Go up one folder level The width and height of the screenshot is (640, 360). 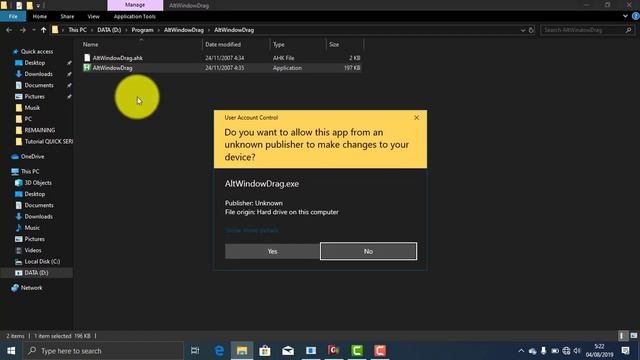tap(43, 30)
